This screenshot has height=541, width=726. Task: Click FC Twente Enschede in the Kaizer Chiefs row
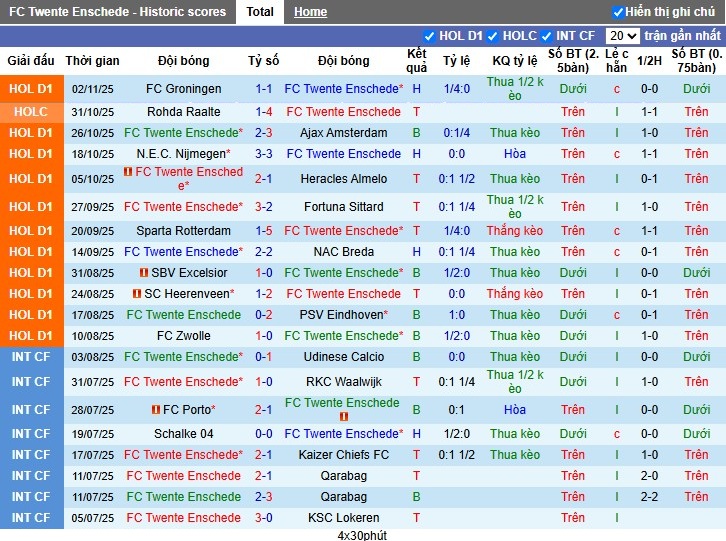click(183, 455)
